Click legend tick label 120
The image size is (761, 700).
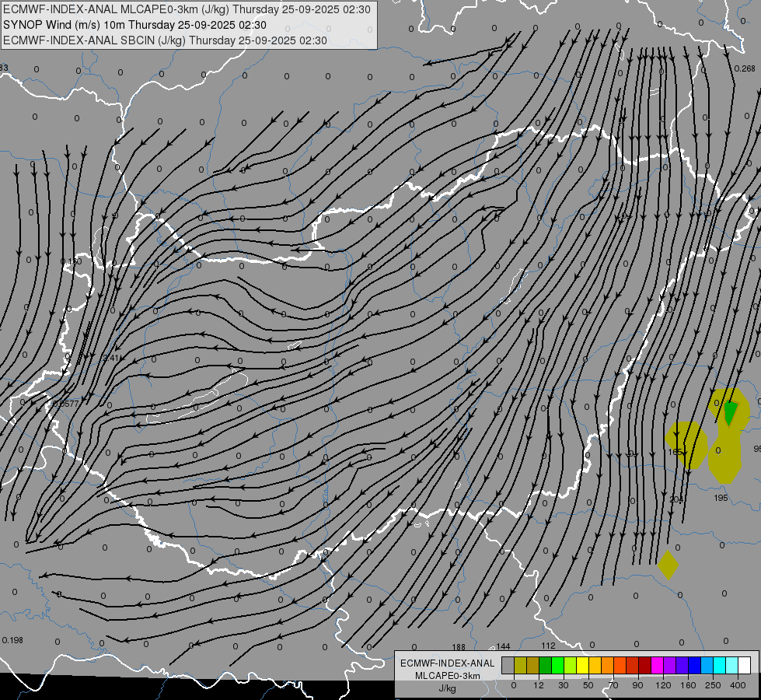[x=663, y=685]
